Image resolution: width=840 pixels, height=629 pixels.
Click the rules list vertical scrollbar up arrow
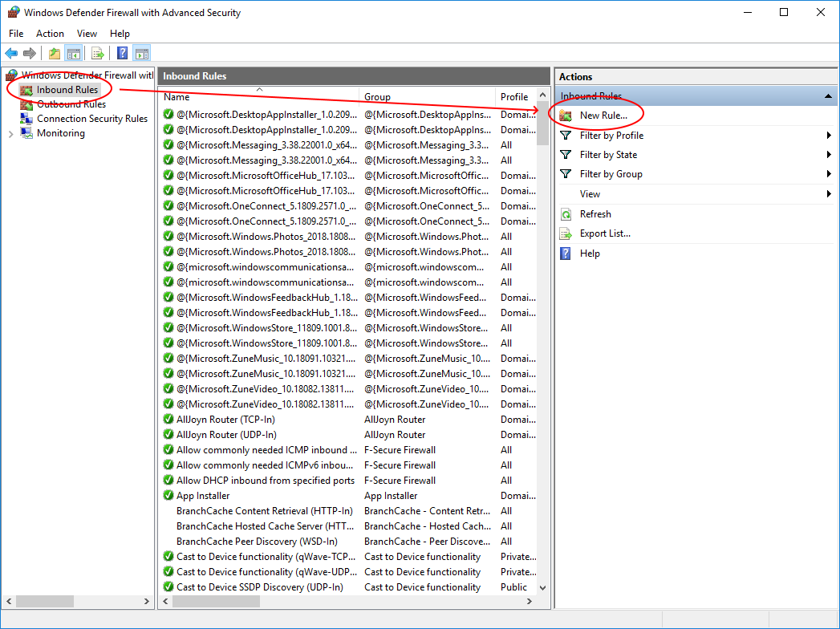pos(542,95)
